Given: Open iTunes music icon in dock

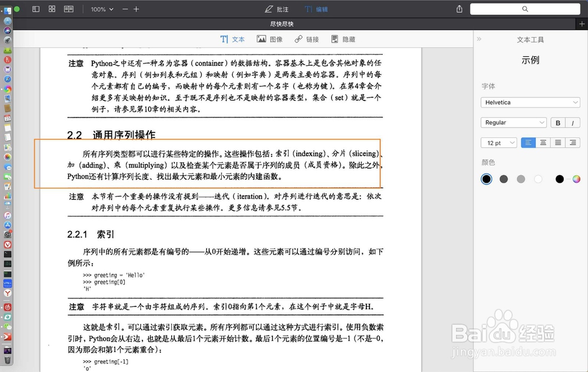Looking at the screenshot, I should coord(8,216).
